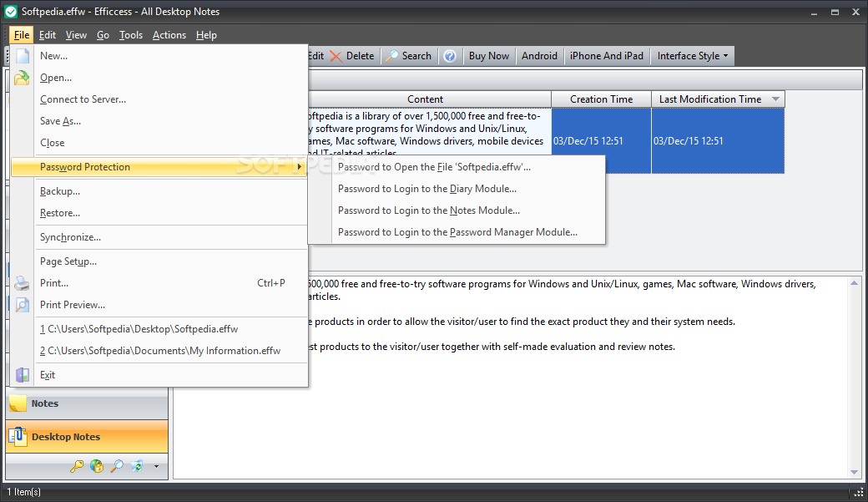Switch to the Notes sidebar module
This screenshot has height=502, width=868.
click(87, 403)
